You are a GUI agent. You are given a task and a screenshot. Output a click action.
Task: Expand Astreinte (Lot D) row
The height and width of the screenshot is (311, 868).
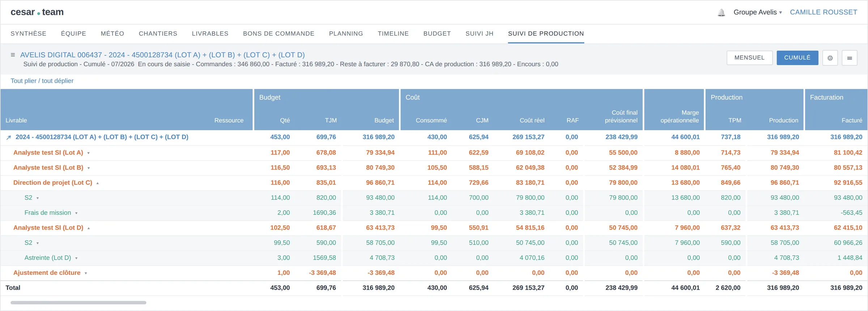point(76,258)
